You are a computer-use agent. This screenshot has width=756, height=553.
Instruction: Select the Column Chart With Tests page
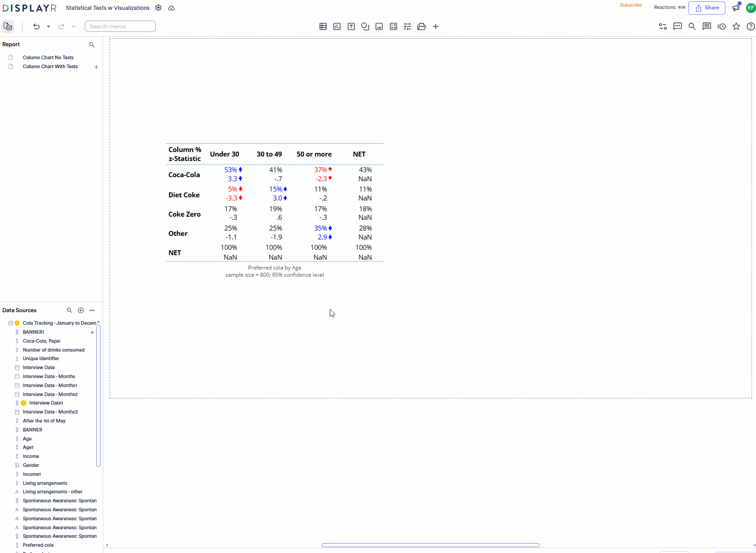(x=50, y=66)
